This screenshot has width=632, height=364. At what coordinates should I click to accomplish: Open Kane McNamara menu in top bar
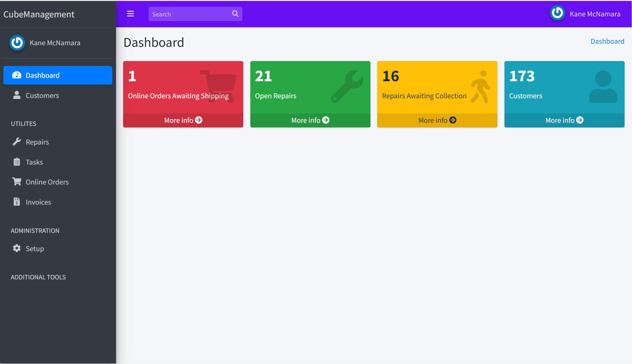(x=595, y=14)
